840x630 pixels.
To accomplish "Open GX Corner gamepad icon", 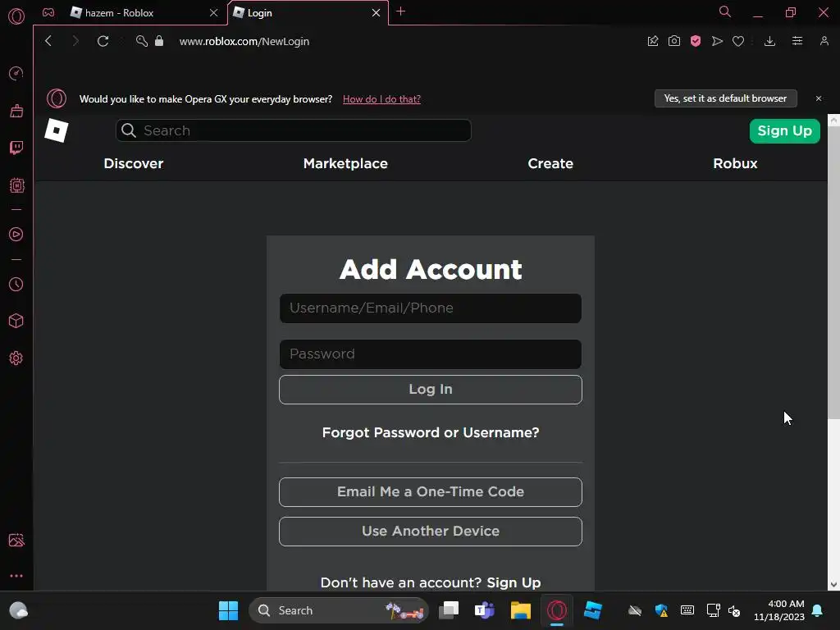I will [48, 12].
